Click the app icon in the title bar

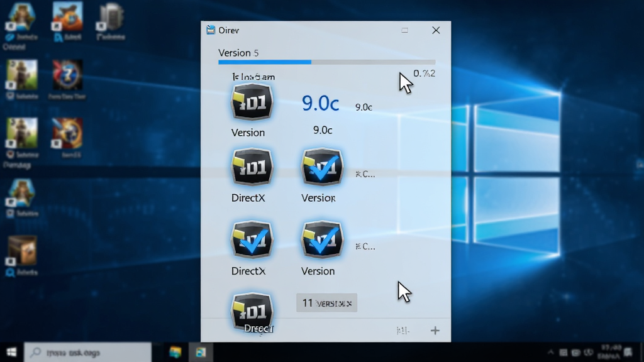click(211, 30)
